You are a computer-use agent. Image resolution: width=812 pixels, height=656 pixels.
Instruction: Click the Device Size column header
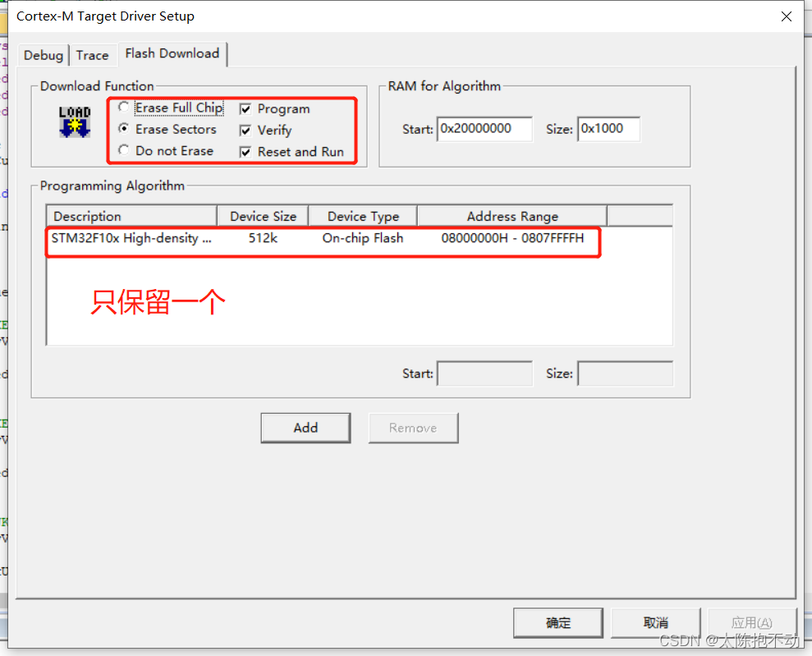pos(263,216)
